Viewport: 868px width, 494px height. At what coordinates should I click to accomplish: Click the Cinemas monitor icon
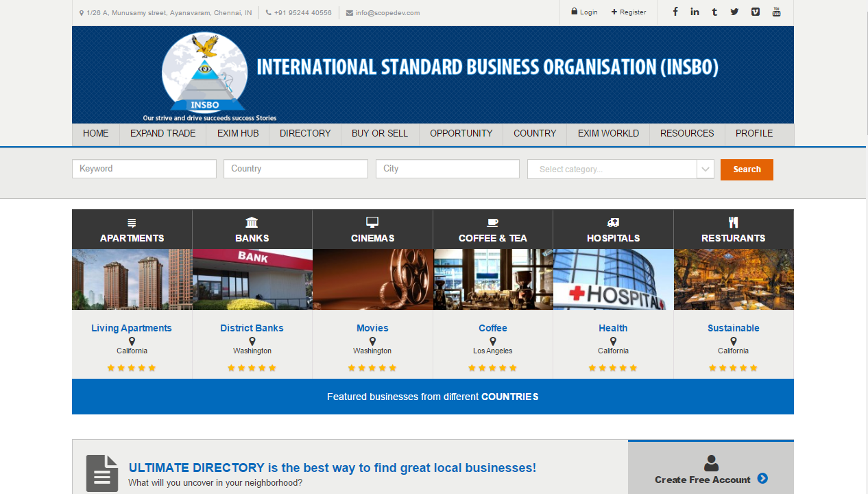[x=372, y=222]
